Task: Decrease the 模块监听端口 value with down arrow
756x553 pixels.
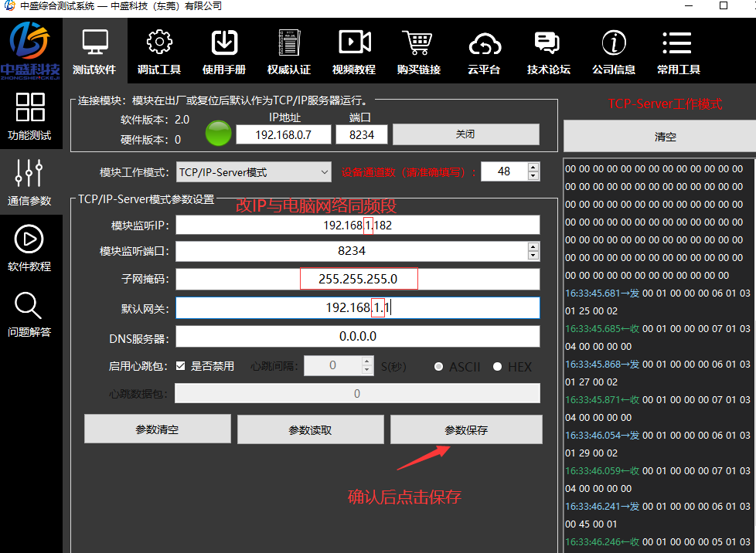Action: [x=533, y=255]
